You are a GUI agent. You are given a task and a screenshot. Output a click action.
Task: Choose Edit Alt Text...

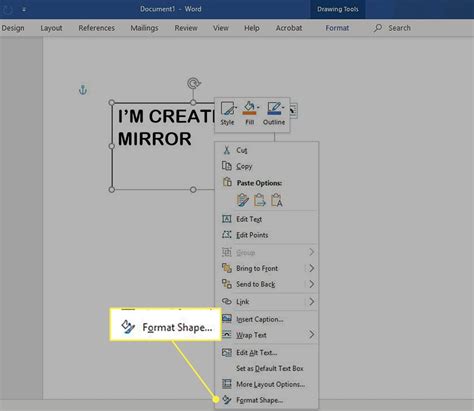[267, 353]
